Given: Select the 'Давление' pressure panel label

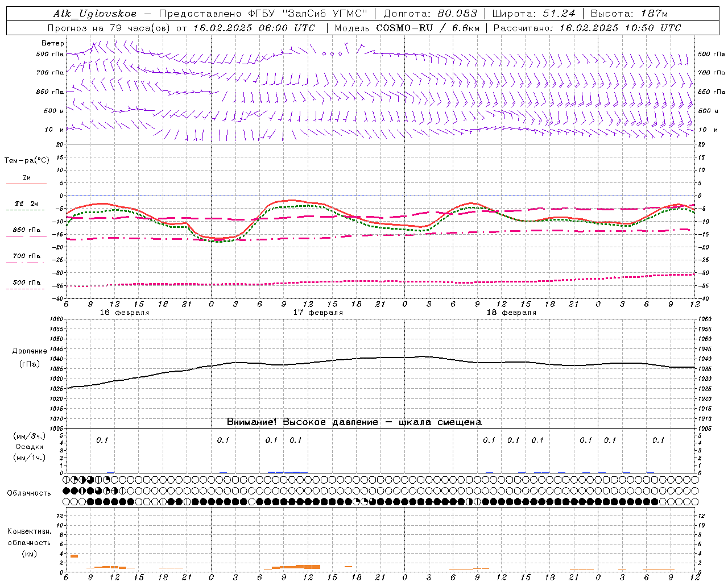Looking at the screenshot, I should tap(29, 351).
